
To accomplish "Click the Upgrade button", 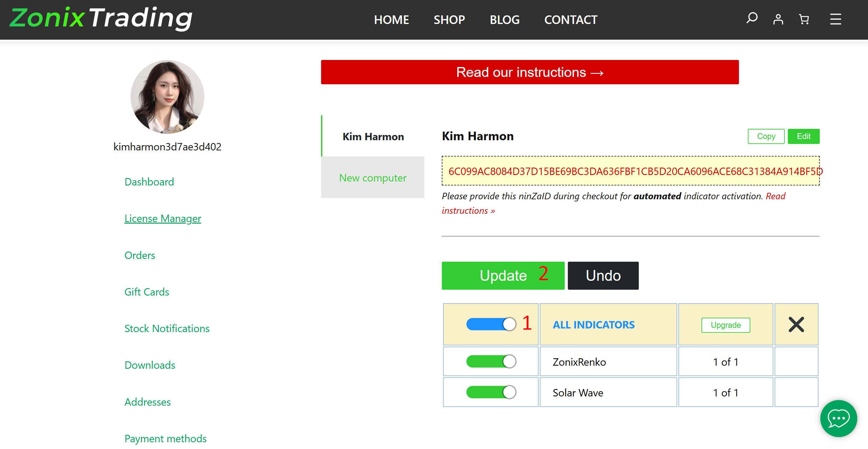I will click(x=725, y=325).
